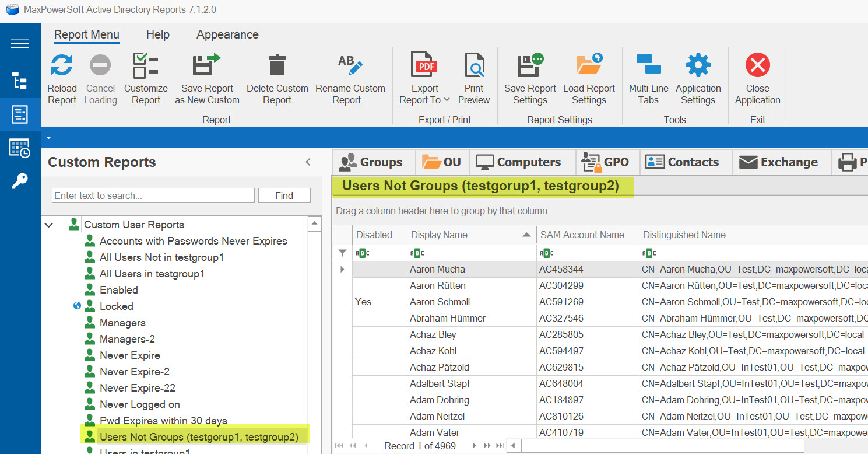Image resolution: width=868 pixels, height=454 pixels.
Task: Click the Cancel Loading icon
Action: point(100,65)
